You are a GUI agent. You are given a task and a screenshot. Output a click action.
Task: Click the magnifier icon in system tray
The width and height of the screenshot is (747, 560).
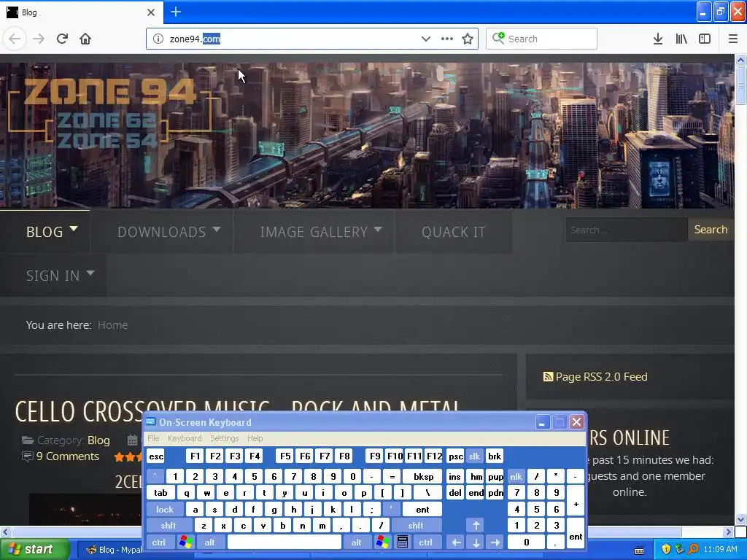click(693, 549)
